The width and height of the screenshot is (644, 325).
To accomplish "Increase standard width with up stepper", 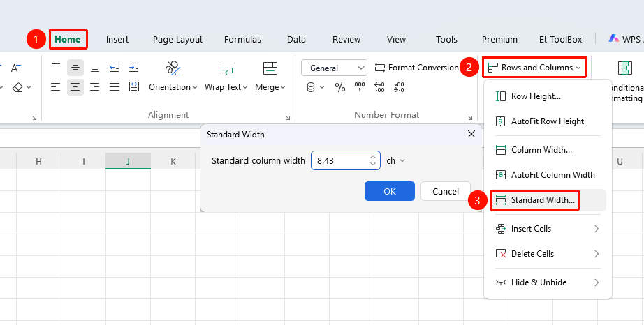I will coord(372,157).
